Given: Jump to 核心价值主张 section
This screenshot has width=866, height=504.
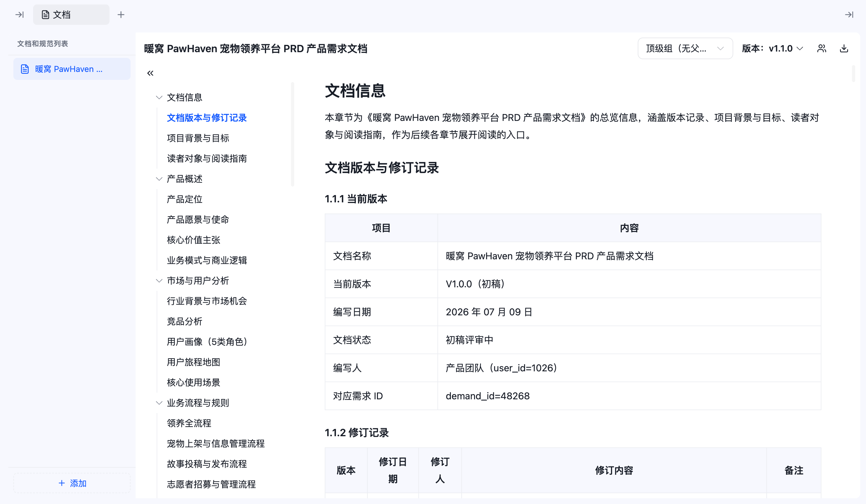Looking at the screenshot, I should 194,240.
